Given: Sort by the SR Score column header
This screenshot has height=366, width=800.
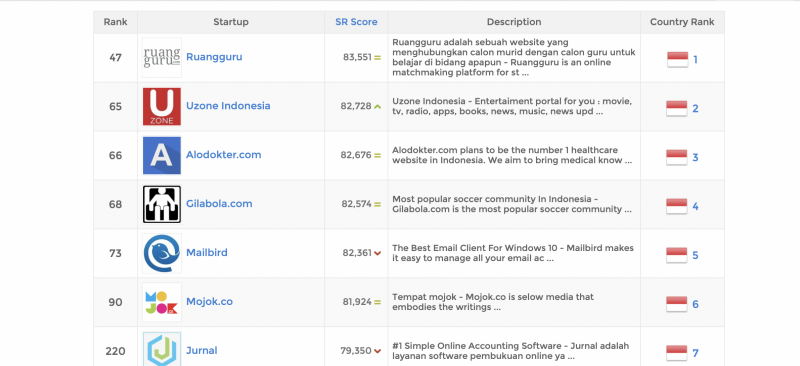Looking at the screenshot, I should click(x=356, y=22).
